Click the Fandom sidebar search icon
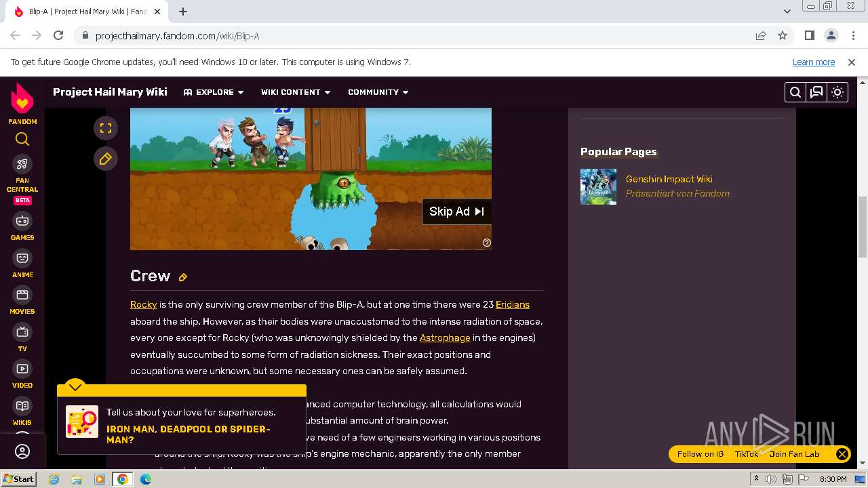Image resolution: width=868 pixels, height=488 pixels. click(22, 140)
